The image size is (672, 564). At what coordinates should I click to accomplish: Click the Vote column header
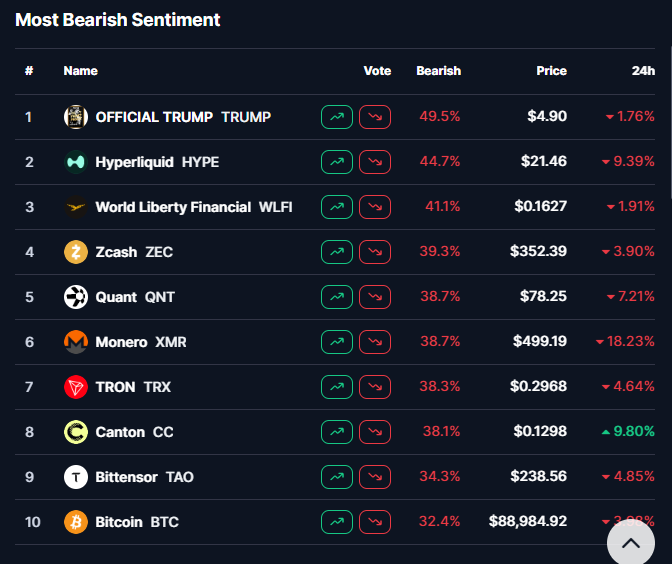click(x=377, y=71)
